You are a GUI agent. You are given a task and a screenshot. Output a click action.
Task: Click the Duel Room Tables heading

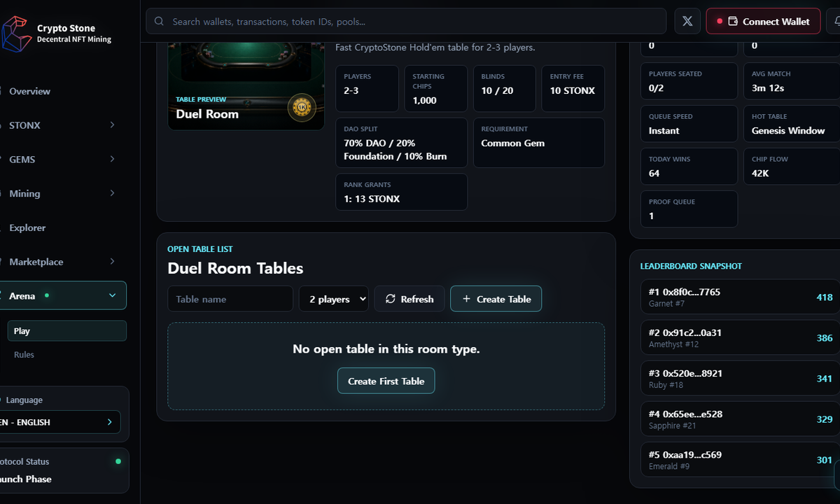[235, 268]
